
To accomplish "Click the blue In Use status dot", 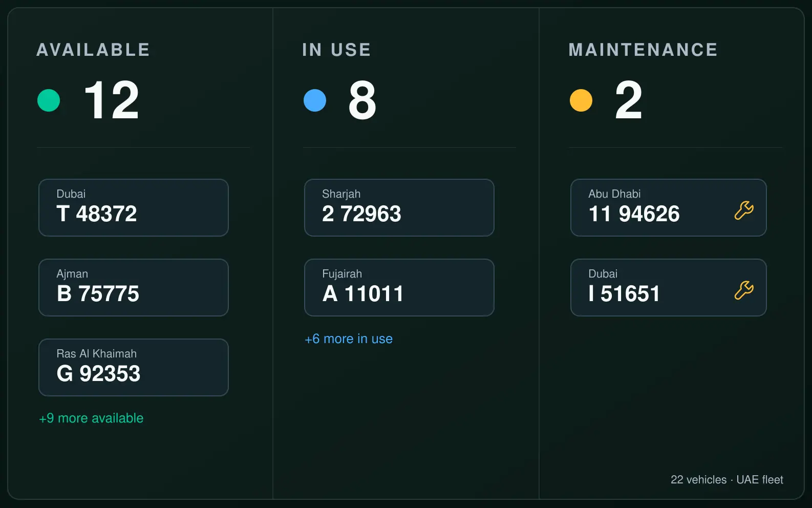I will click(x=315, y=100).
